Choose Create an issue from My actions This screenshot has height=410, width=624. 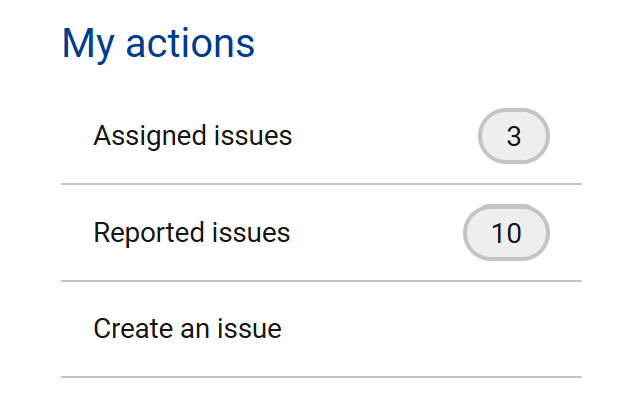(x=188, y=329)
